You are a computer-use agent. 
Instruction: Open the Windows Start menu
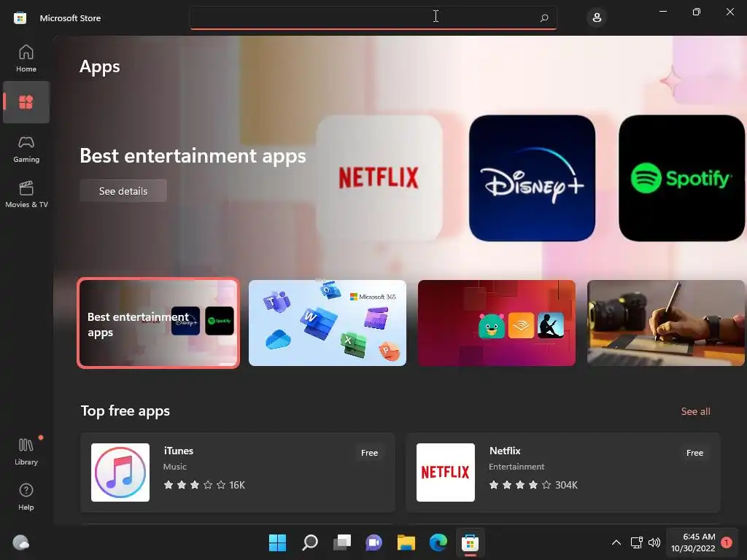coord(277,542)
